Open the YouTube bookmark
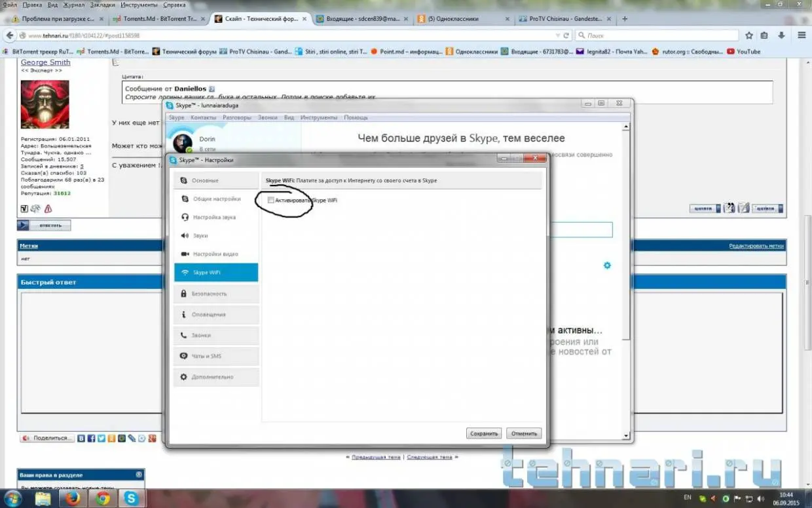The width and height of the screenshot is (812, 508). tap(743, 51)
